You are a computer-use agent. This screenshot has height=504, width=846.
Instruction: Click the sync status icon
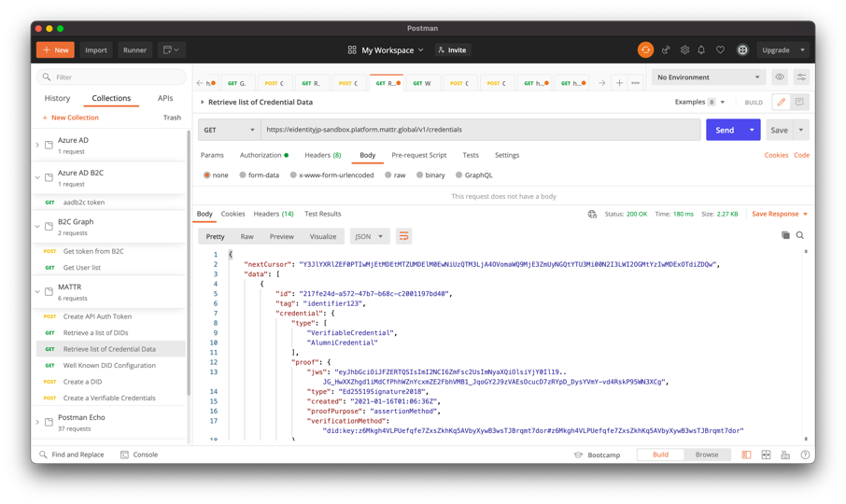645,49
